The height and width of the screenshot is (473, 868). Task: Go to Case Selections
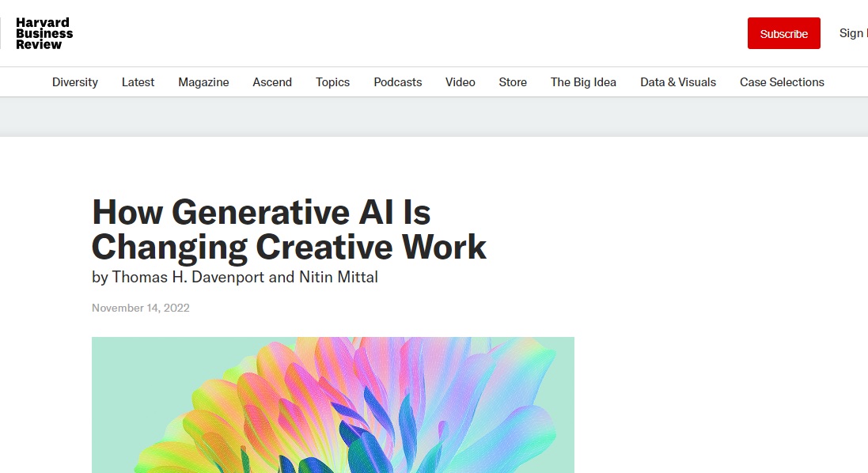[x=782, y=82]
